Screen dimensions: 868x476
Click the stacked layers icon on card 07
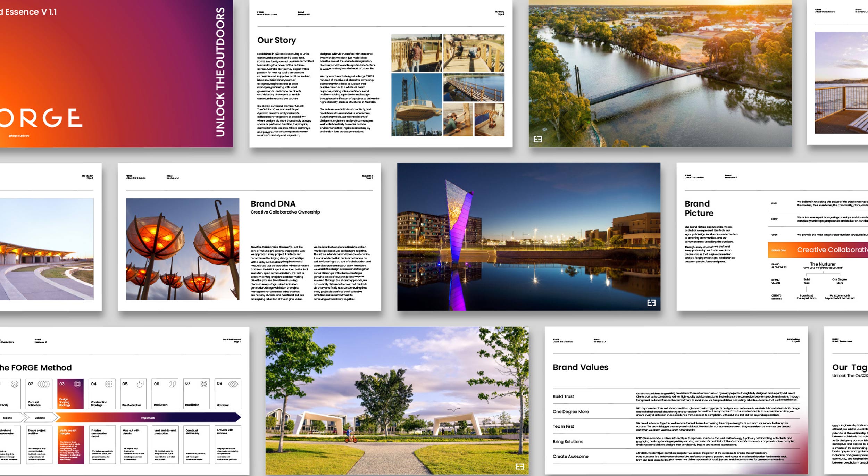[204, 384]
